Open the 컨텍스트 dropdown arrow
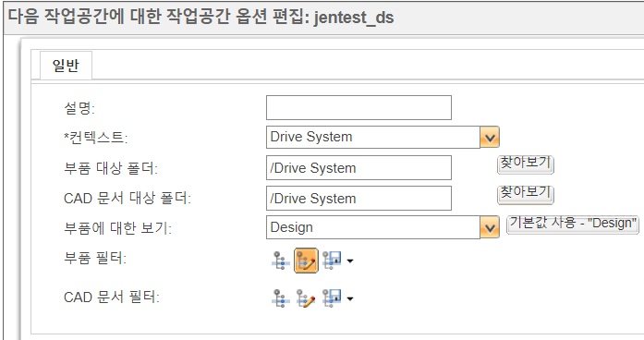Screen dimensions: 644x340 pyautogui.click(x=490, y=137)
